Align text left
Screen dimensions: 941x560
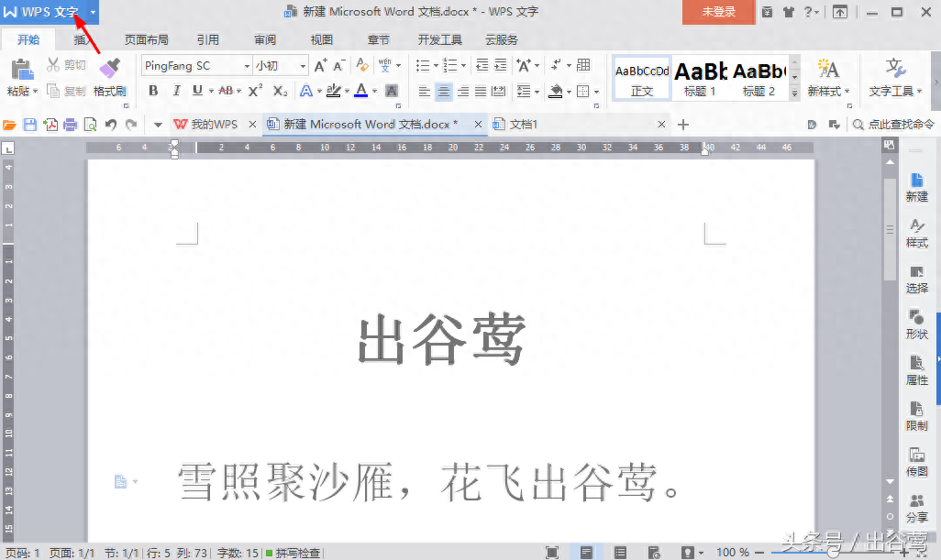tap(425, 91)
